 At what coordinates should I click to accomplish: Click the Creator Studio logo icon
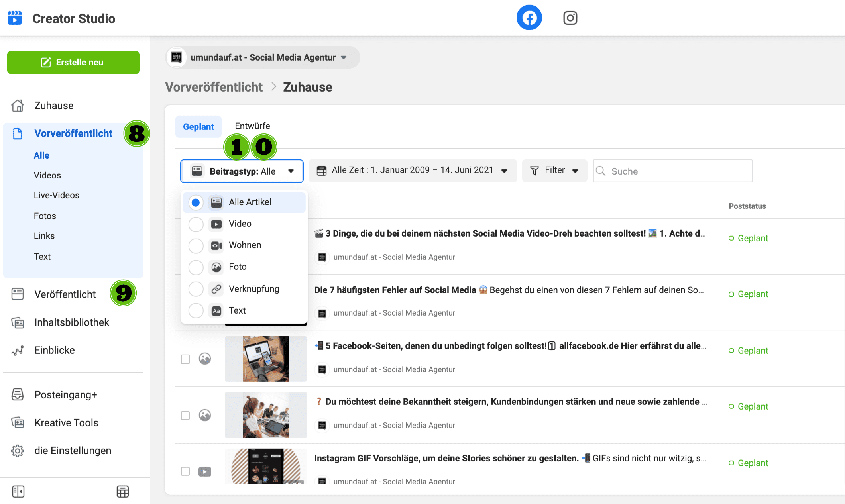click(x=15, y=18)
